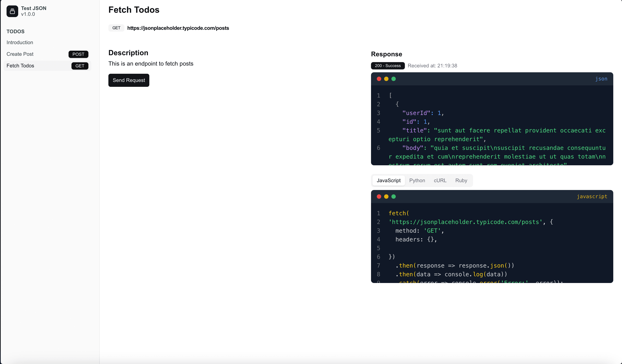The width and height of the screenshot is (622, 364).
Task: Click the TODOS section heading
Action: pos(15,32)
